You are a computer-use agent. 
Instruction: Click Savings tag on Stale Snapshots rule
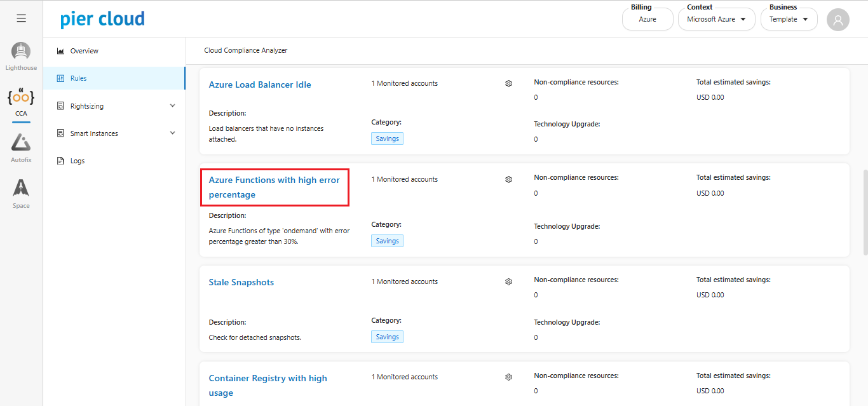(x=387, y=337)
